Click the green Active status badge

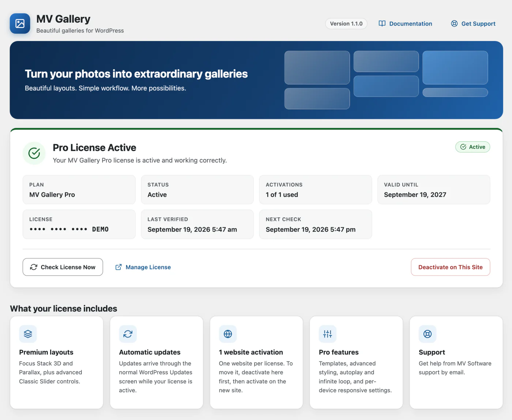473,147
